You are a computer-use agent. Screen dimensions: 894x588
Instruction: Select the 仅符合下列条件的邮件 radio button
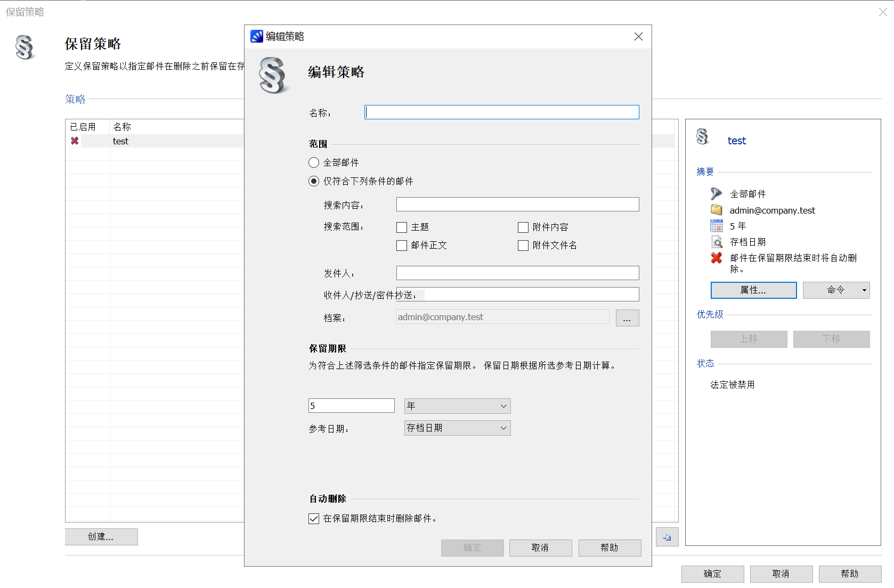coord(314,181)
